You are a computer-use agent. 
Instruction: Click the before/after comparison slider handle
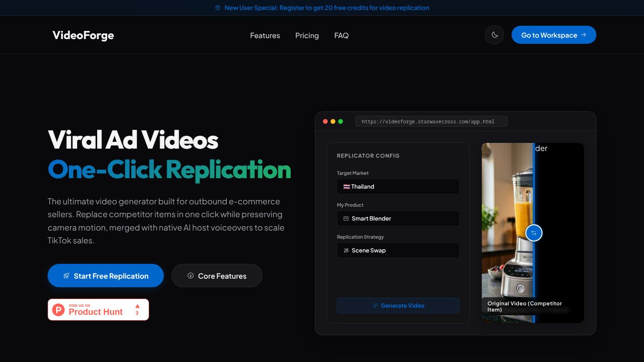point(534,233)
